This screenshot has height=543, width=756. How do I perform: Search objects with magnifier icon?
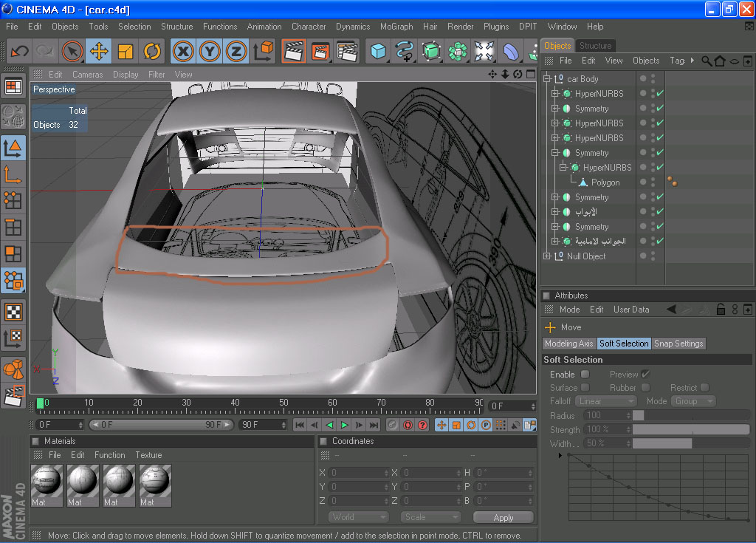(x=707, y=61)
